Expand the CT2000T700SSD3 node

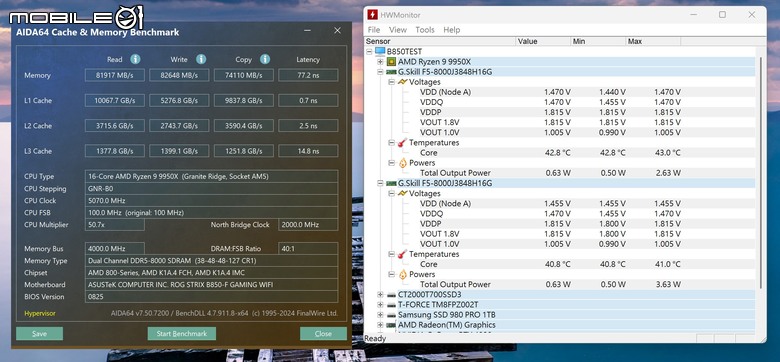[x=380, y=295]
